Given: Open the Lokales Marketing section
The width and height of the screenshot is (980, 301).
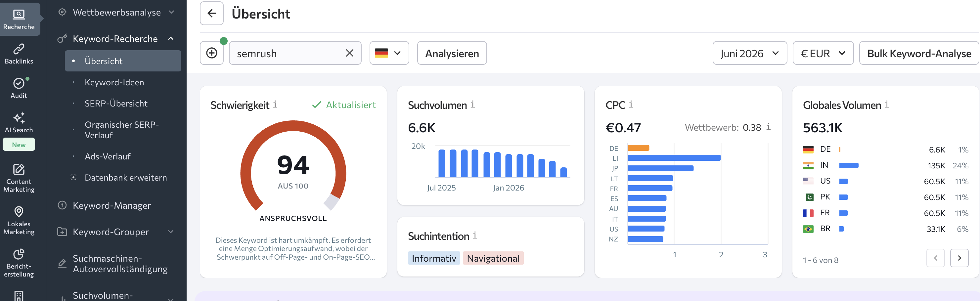Looking at the screenshot, I should [19, 220].
